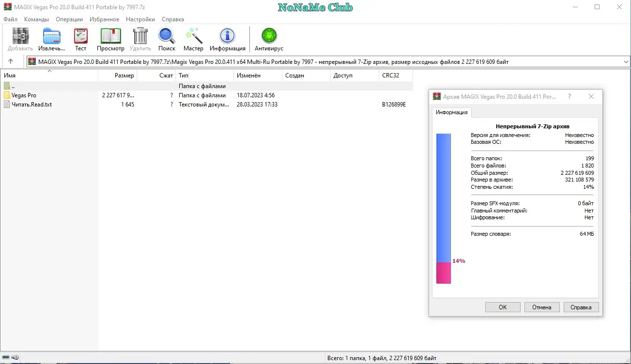Click the date 28.03.2023 17:33
The image size is (631, 364).
pos(257,105)
